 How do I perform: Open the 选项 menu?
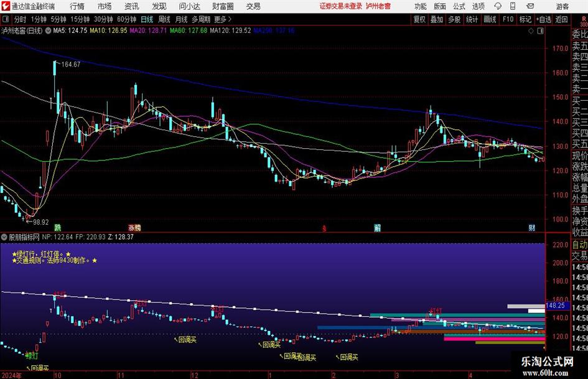point(478,6)
